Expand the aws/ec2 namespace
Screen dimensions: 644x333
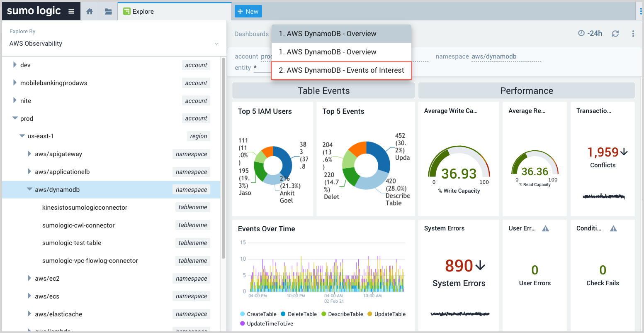(x=29, y=278)
